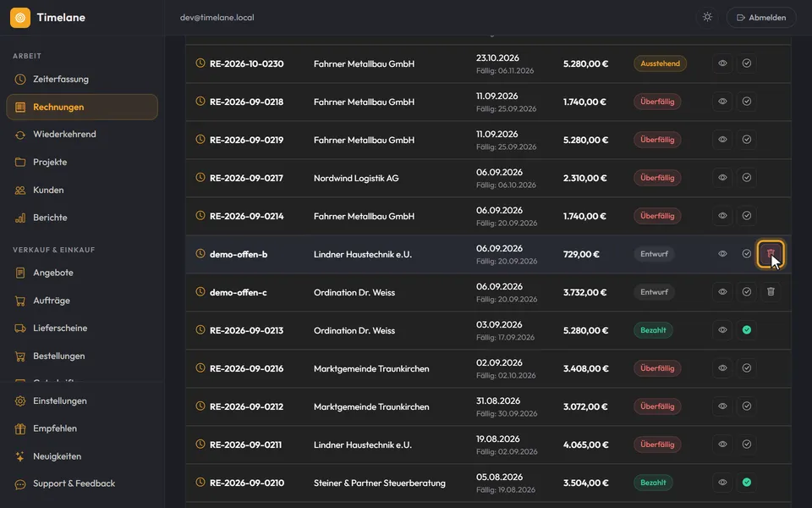Click Entwurf badge on demo-offen-b row

[x=654, y=254]
